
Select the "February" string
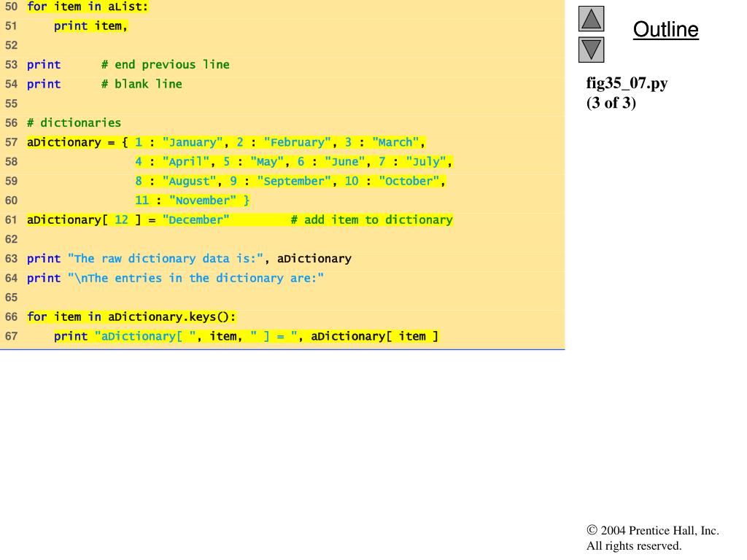tap(298, 142)
